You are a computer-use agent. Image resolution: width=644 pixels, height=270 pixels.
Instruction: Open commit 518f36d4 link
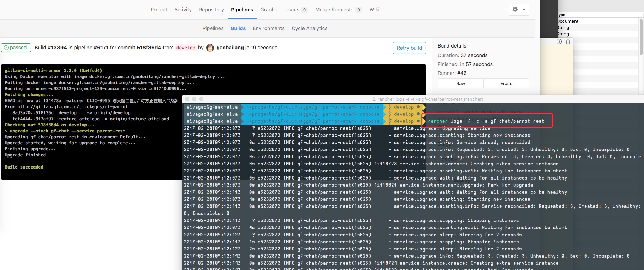pyautogui.click(x=149, y=48)
